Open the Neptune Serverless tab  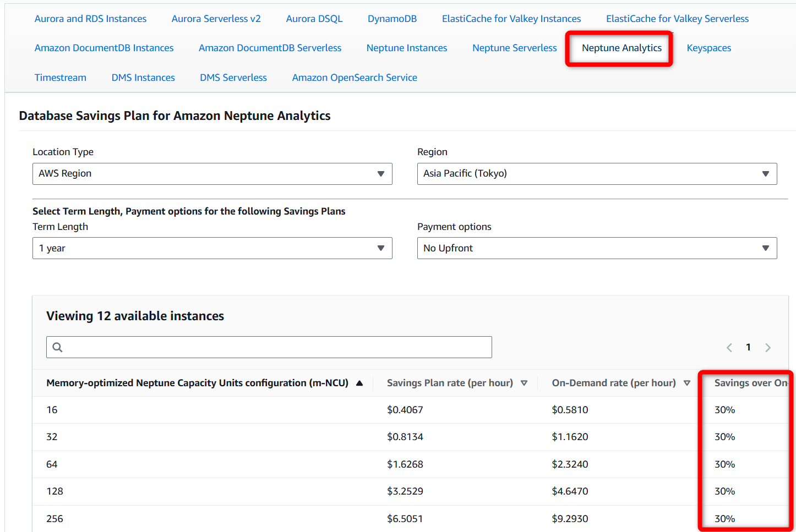(x=515, y=48)
